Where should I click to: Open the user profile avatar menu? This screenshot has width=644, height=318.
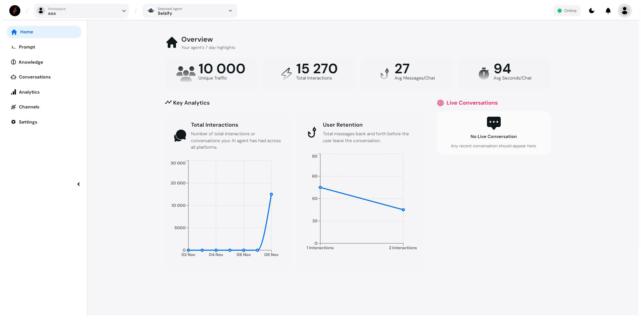tap(624, 11)
